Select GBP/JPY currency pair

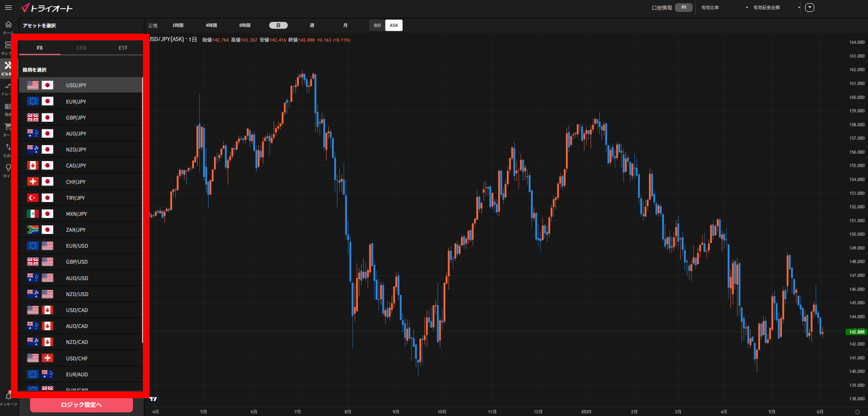[x=81, y=117]
